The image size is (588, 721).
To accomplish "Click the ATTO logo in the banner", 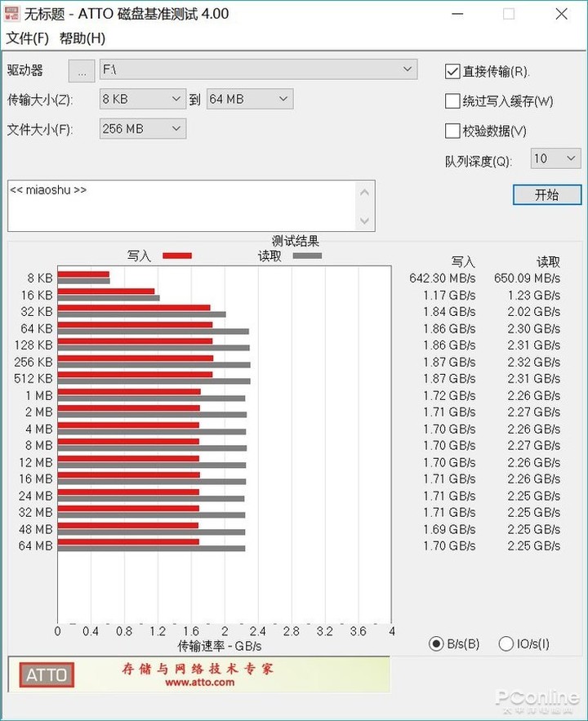I will coord(47,674).
